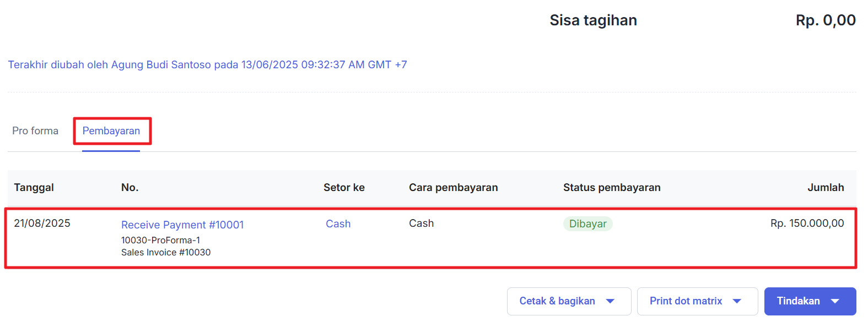The width and height of the screenshot is (868, 327).
Task: Click the green Dibayar status badge
Action: [x=587, y=224]
